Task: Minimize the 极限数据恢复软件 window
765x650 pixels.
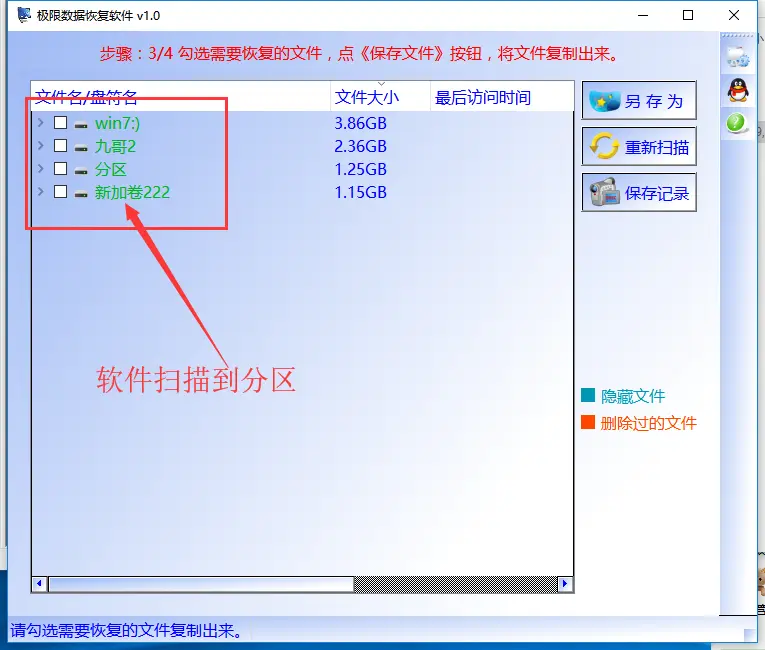Action: (643, 15)
